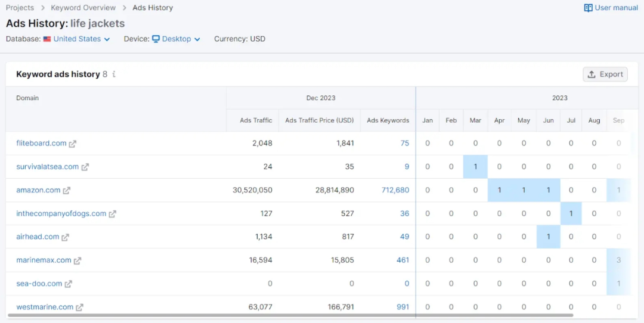Select highlighted July cell for inthecompanyofdogs.com
The image size is (644, 323).
pos(571,213)
